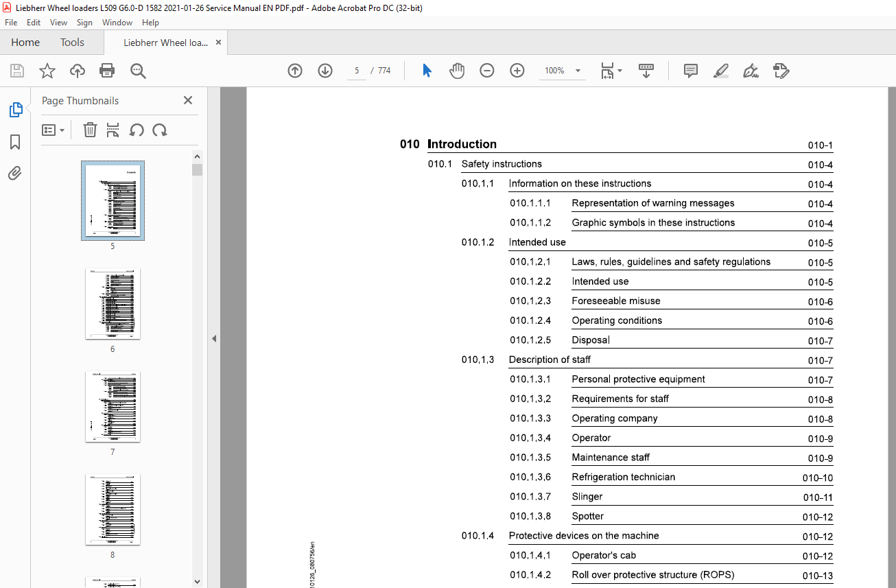Delete selected page with trash icon
The height and width of the screenshot is (588, 896).
90,130
